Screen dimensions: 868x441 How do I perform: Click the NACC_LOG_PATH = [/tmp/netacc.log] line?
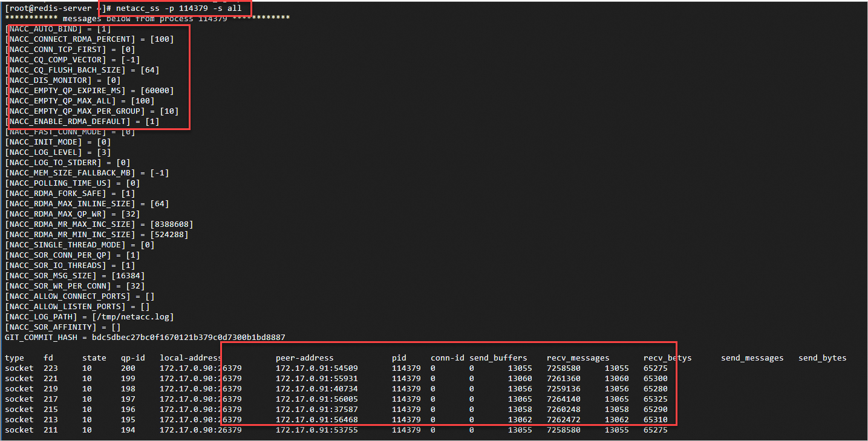click(x=89, y=317)
